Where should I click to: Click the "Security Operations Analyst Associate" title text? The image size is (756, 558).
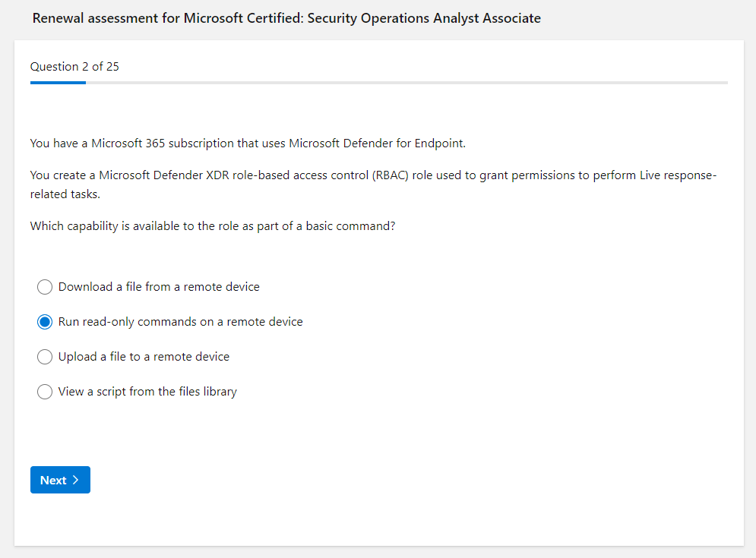coord(424,18)
